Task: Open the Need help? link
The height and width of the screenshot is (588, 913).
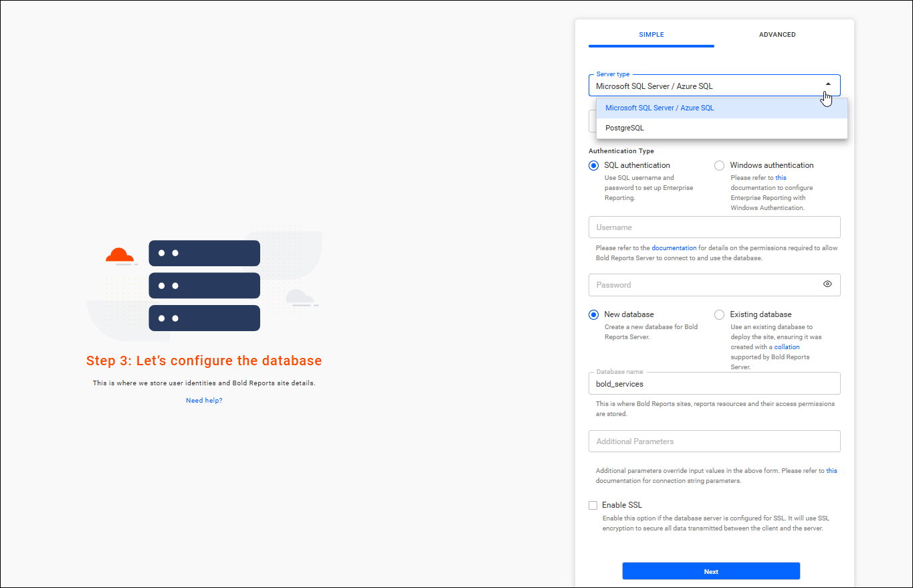Action: pos(204,400)
